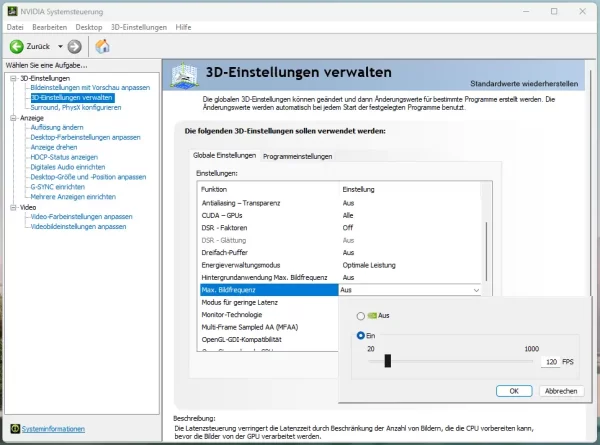This screenshot has height=445, width=600.
Task: Switch to the Globale Einstellungen tab
Action: point(225,155)
